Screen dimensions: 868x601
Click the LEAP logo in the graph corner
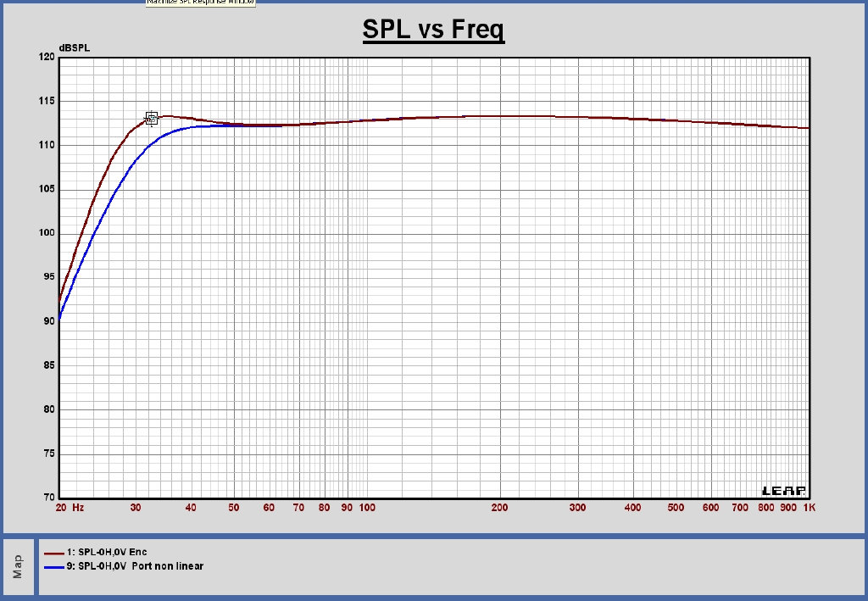[x=785, y=491]
